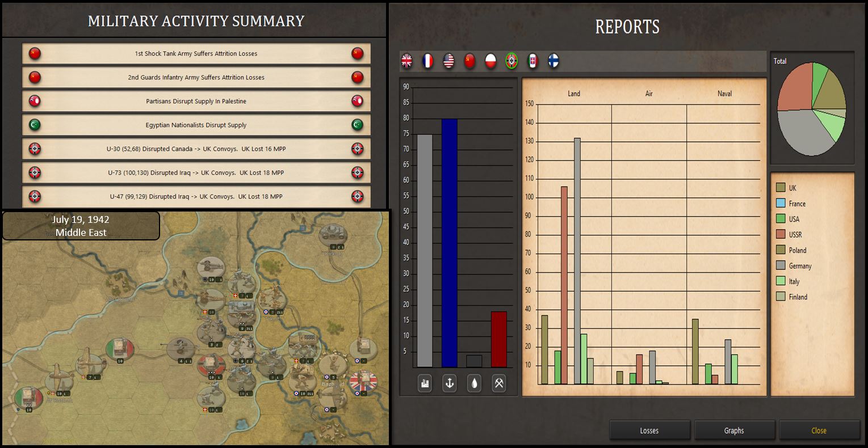Screen dimensions: 868x448
Task: Click right German flag on the U-73 row
Action: pos(358,173)
